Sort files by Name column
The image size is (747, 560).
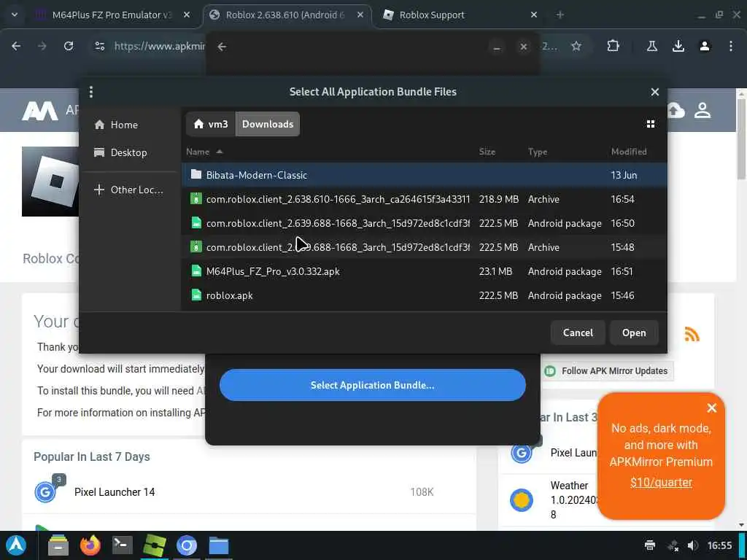click(x=204, y=152)
